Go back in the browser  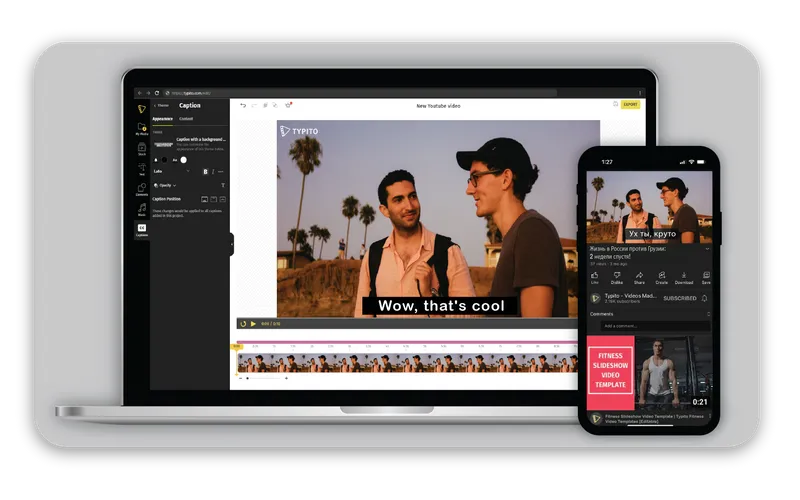[x=140, y=93]
